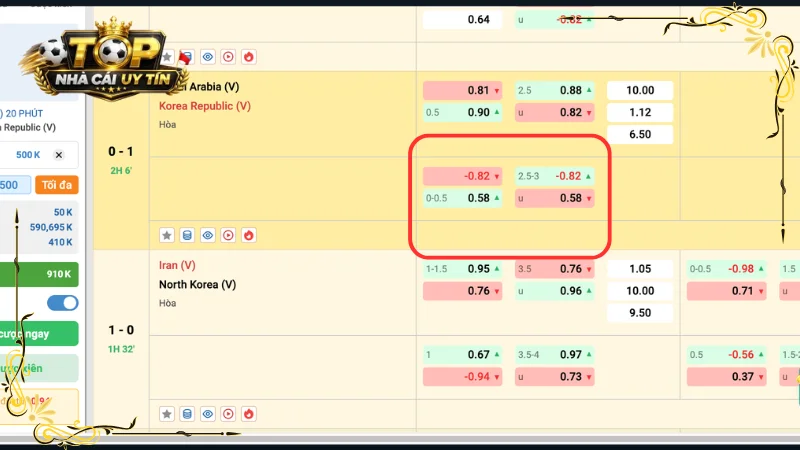This screenshot has width=800, height=450.
Task: Click eye icon under Iran vs North Korea
Action: [x=208, y=414]
